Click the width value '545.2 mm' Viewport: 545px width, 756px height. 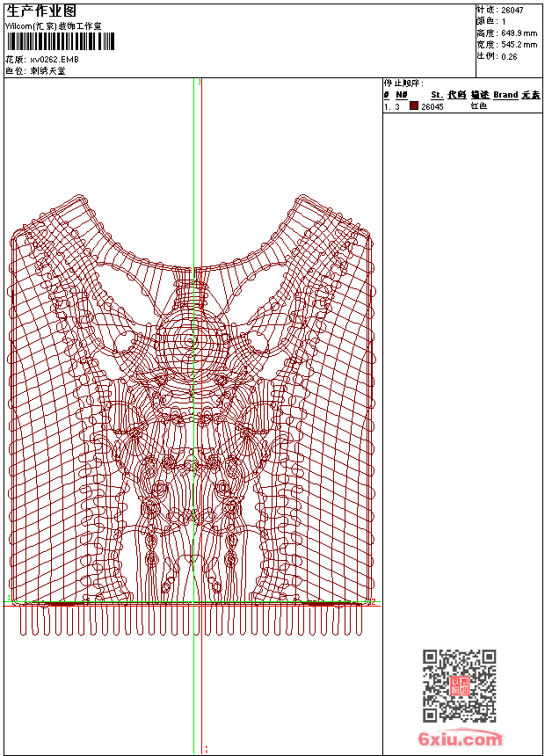[x=519, y=44]
